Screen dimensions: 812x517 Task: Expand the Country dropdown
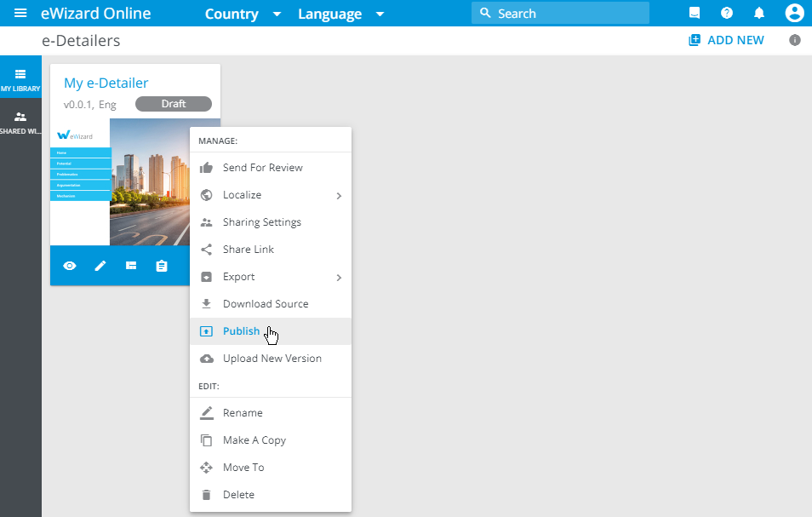pos(243,14)
